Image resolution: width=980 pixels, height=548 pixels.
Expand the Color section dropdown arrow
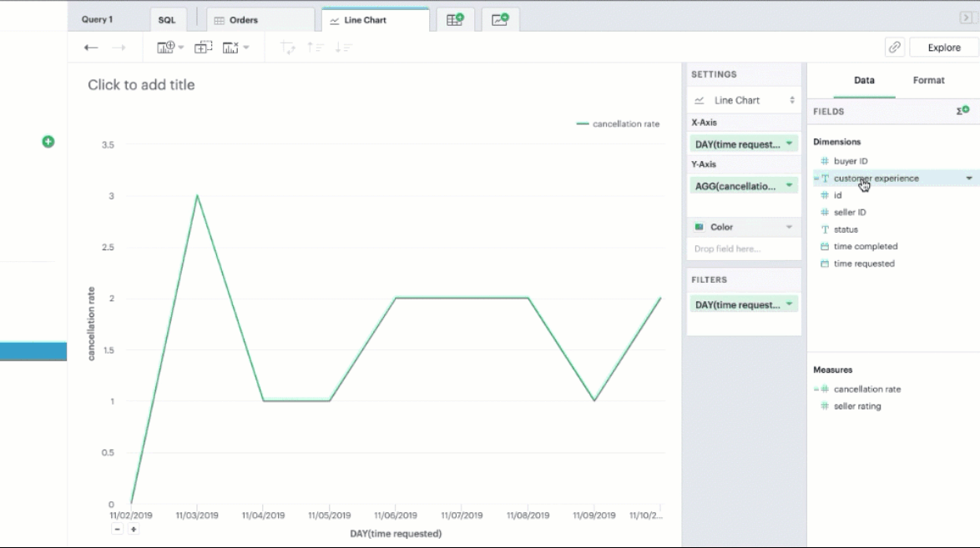click(789, 227)
